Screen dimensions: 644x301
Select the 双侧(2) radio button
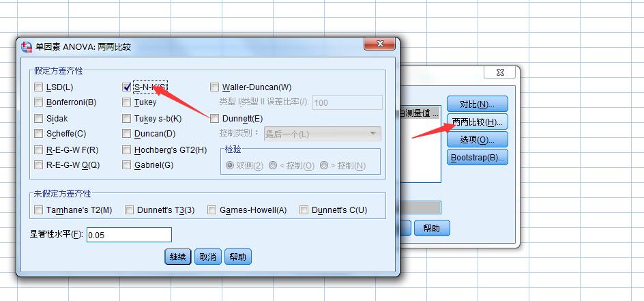pyautogui.click(x=230, y=165)
